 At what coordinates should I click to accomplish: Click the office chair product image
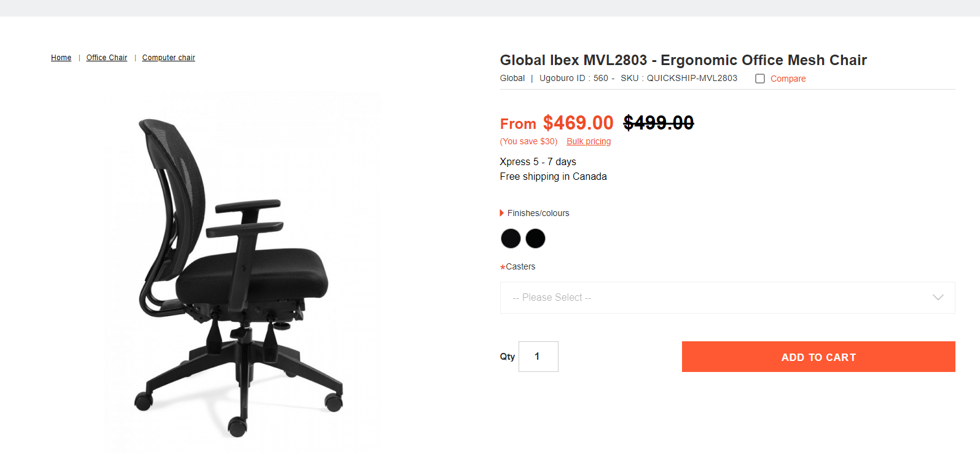click(x=240, y=273)
